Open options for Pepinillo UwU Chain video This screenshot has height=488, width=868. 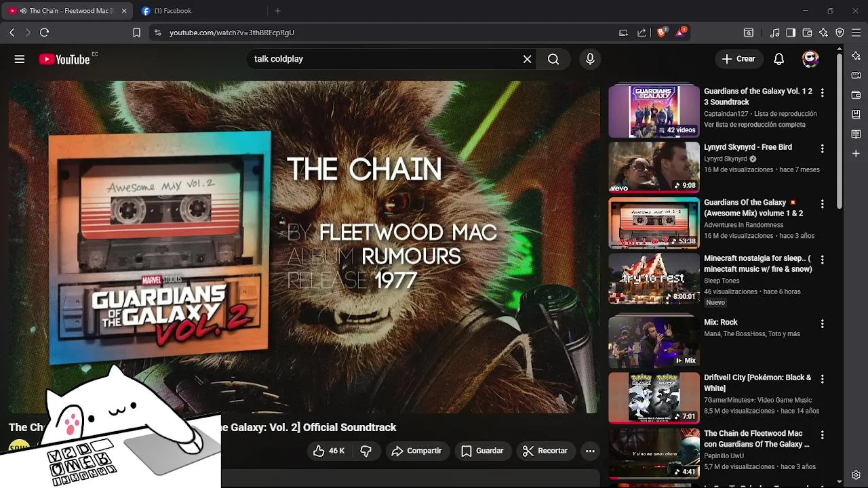[x=823, y=434]
